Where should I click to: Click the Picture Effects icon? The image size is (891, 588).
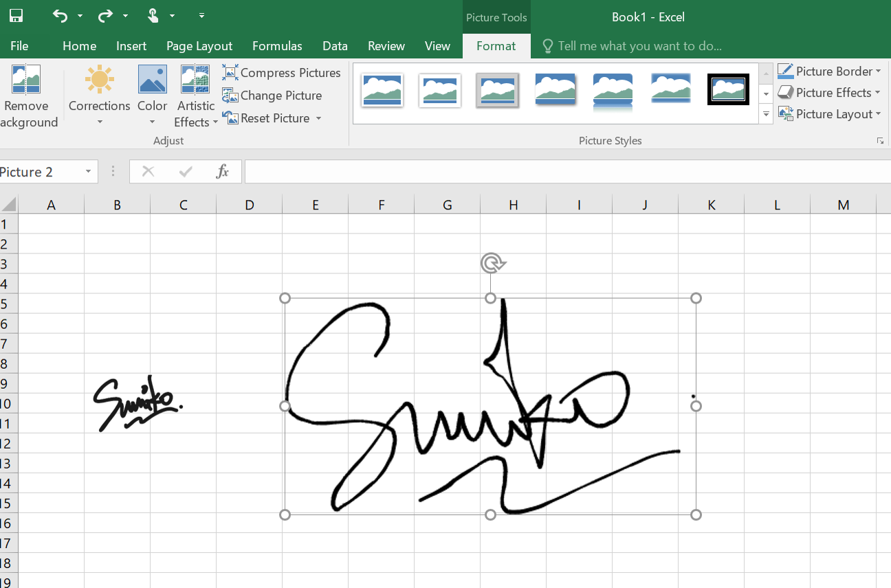pos(828,92)
